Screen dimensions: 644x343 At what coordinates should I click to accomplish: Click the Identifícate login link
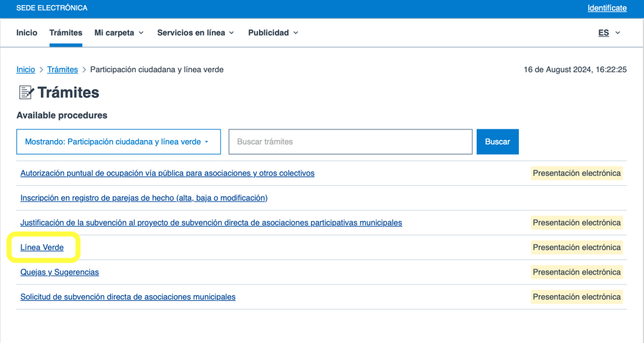point(606,8)
